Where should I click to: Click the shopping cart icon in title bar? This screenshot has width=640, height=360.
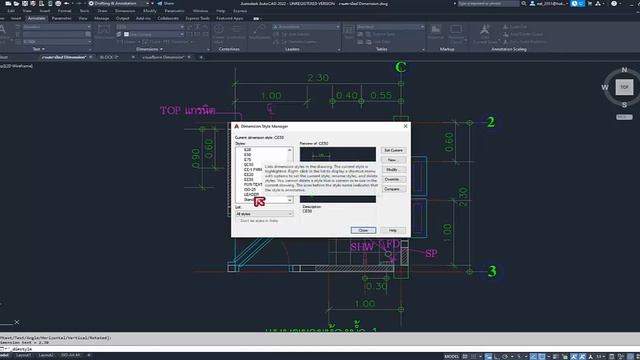pos(589,3)
